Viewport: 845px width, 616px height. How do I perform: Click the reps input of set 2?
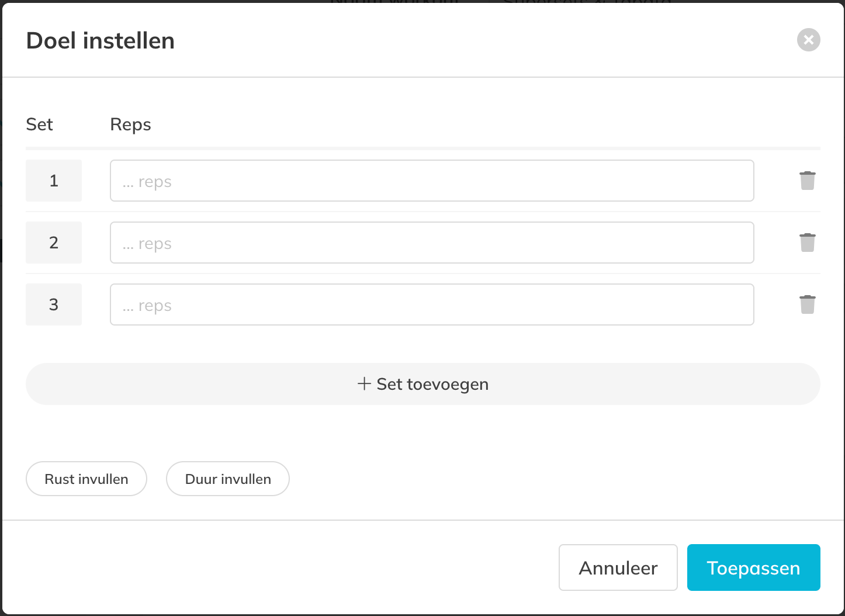(431, 243)
